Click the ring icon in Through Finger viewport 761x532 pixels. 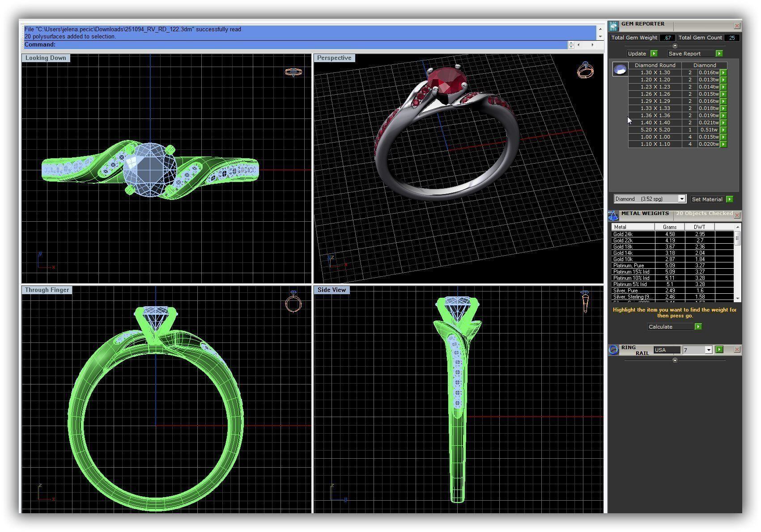pos(293,302)
